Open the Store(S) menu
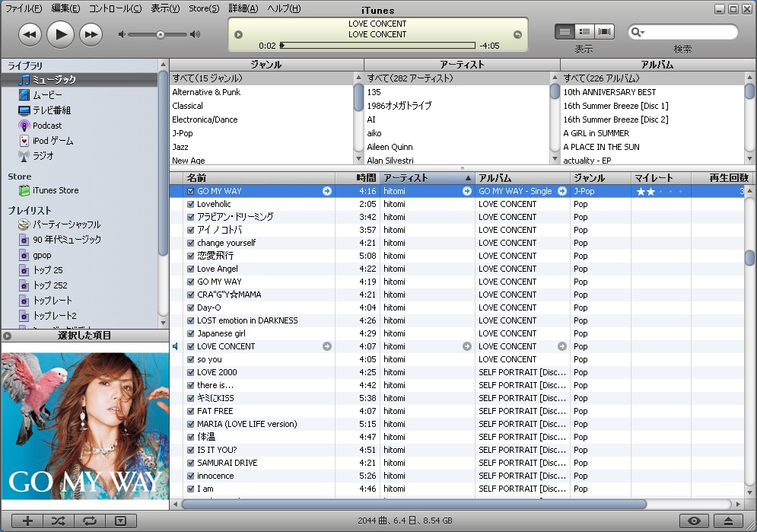 point(204,8)
